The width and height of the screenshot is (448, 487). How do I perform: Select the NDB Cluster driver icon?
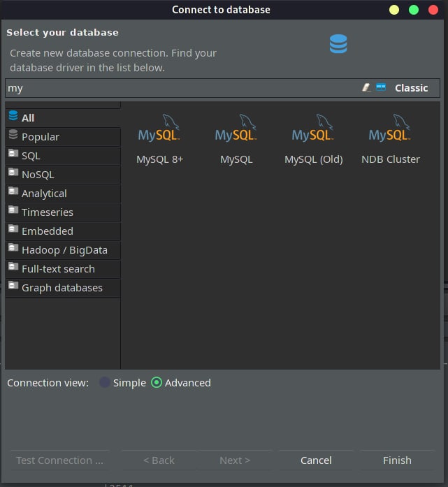point(390,129)
